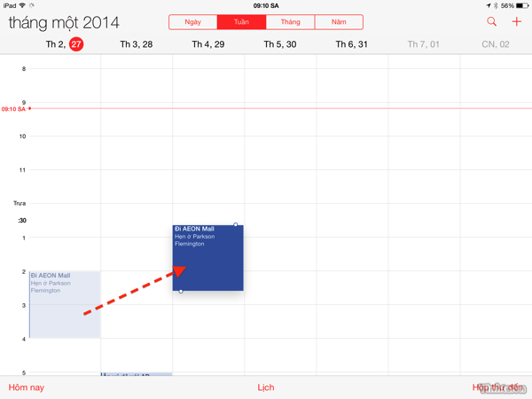Grab bottom resize handle of the blue event
532x399 pixels.
point(181,291)
